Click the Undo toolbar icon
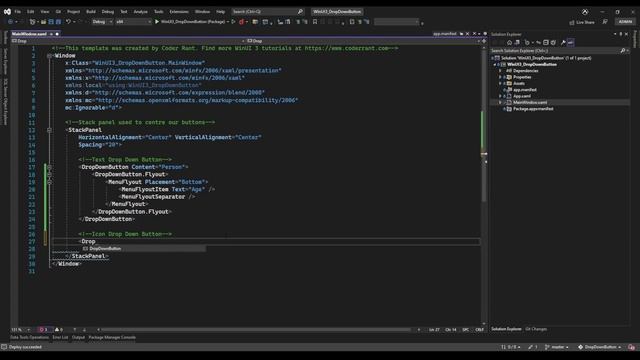 (x=68, y=22)
